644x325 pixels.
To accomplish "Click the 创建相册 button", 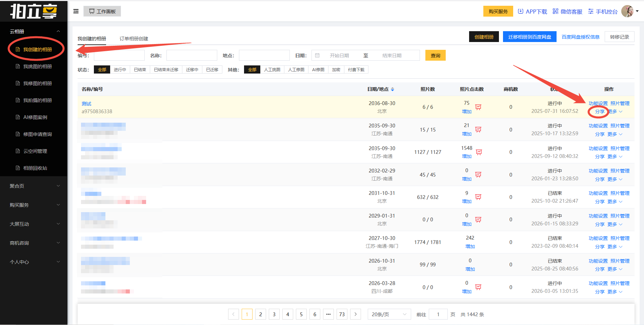I will pos(484,37).
